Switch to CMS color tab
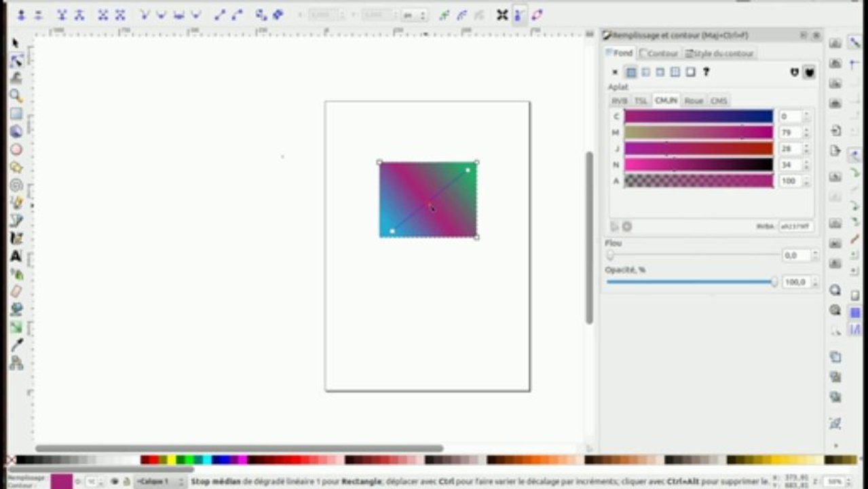 click(x=719, y=101)
